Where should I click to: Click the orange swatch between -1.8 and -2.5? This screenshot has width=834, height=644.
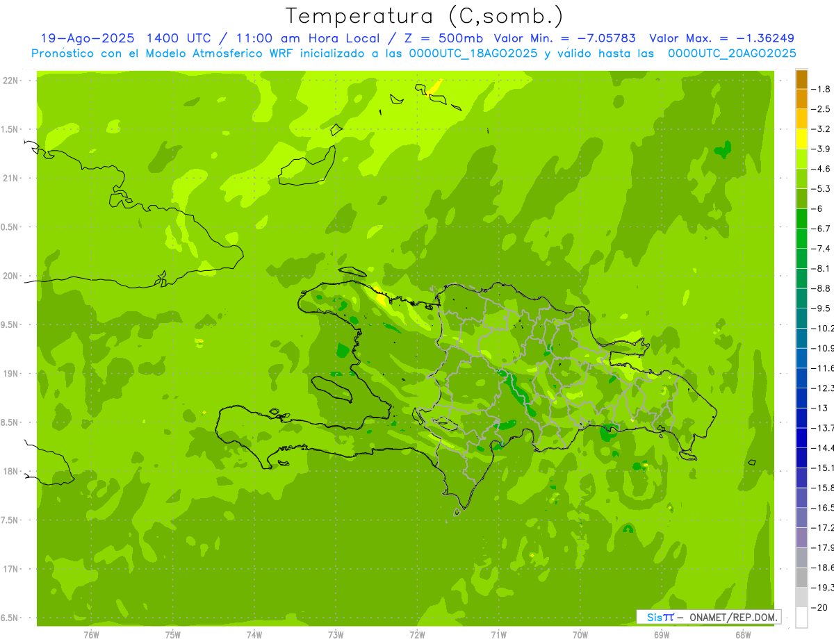click(801, 99)
